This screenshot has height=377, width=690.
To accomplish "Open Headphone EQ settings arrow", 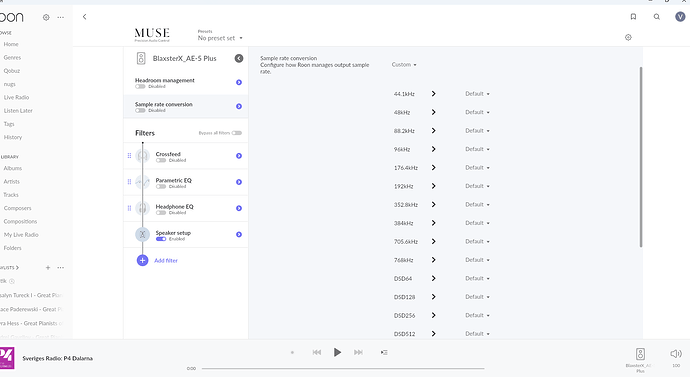I will coord(239,208).
